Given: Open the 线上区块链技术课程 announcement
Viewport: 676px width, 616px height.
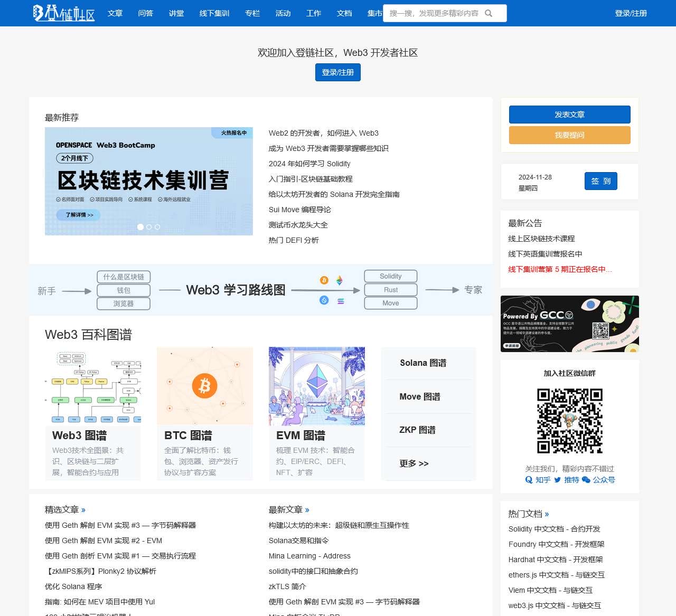Looking at the screenshot, I should click(541, 239).
